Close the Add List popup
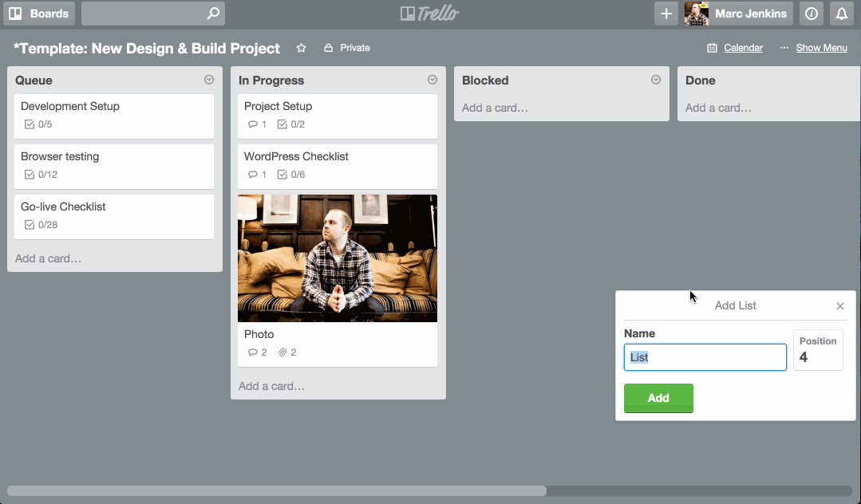The width and height of the screenshot is (861, 504). [x=839, y=306]
